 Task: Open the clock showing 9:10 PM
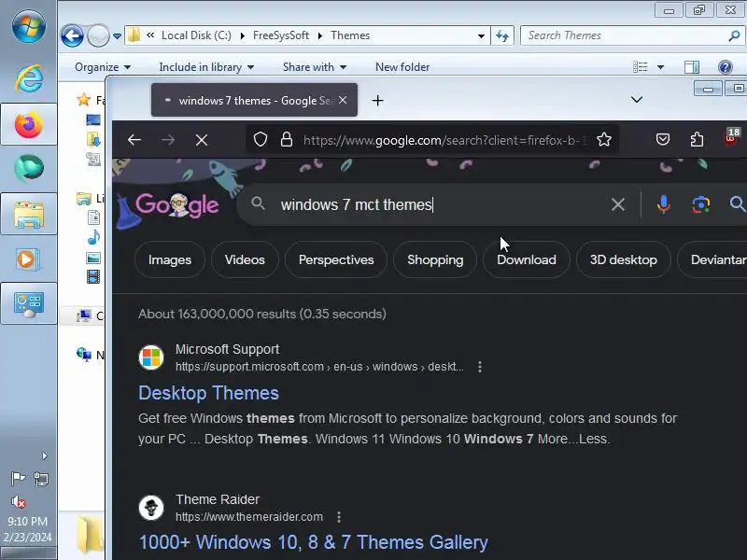[28, 529]
